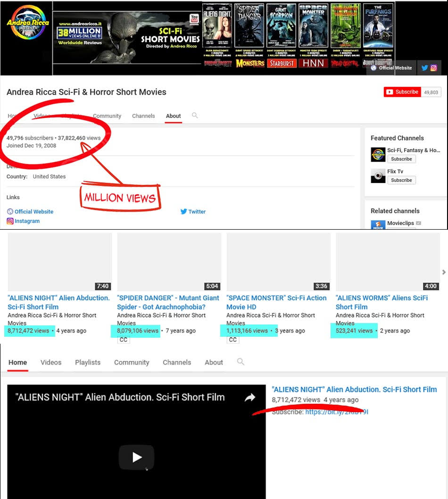448x499 pixels.
Task: Click the ALIENS NIGHT poster in the banner
Action: tap(217, 26)
